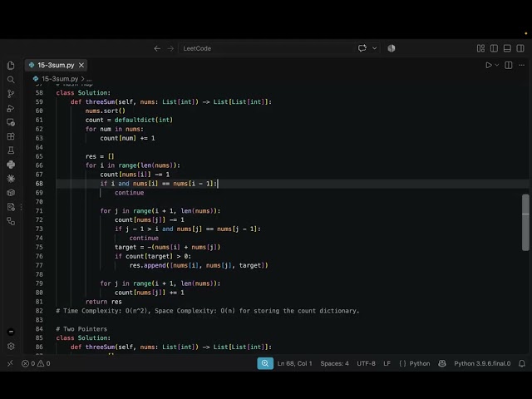Click the remote window indicator in the status bar

(x=10, y=363)
